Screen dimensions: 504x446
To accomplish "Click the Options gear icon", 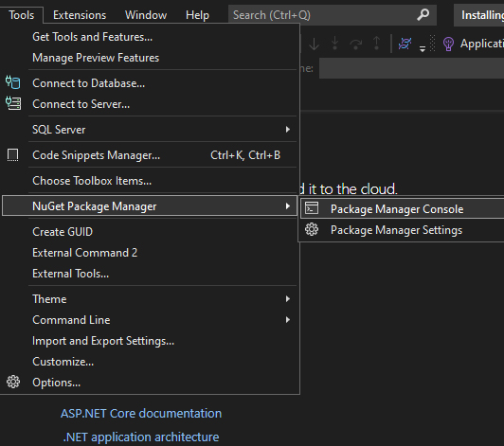I will pyautogui.click(x=13, y=382).
